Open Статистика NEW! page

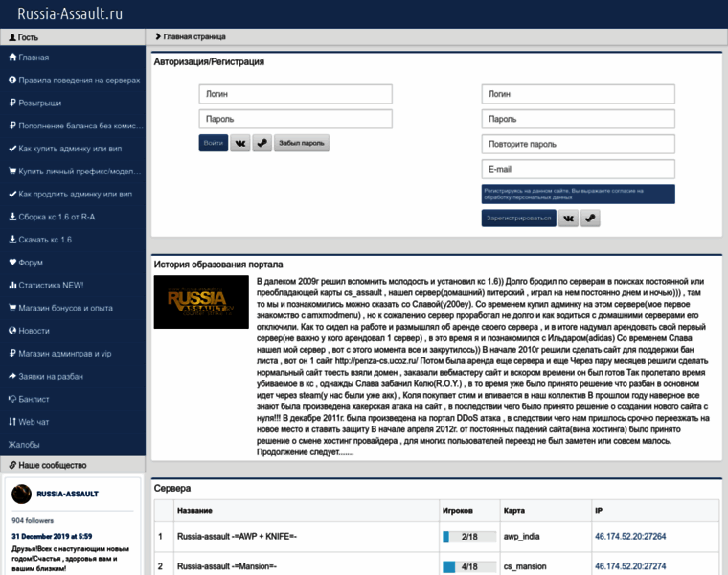(46, 285)
